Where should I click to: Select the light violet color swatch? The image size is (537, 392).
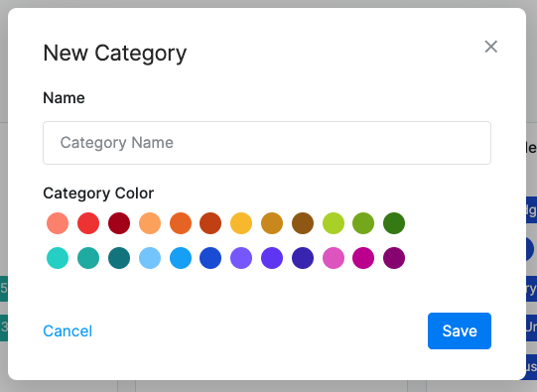(241, 258)
